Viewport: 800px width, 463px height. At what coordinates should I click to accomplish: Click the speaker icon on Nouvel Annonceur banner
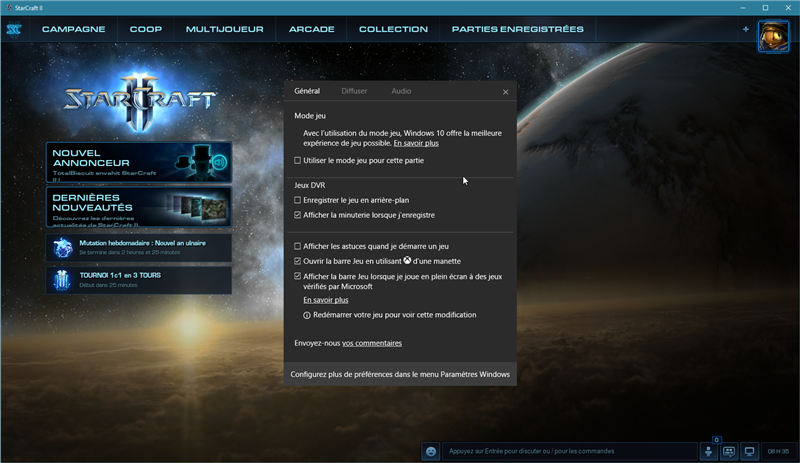coord(219,162)
